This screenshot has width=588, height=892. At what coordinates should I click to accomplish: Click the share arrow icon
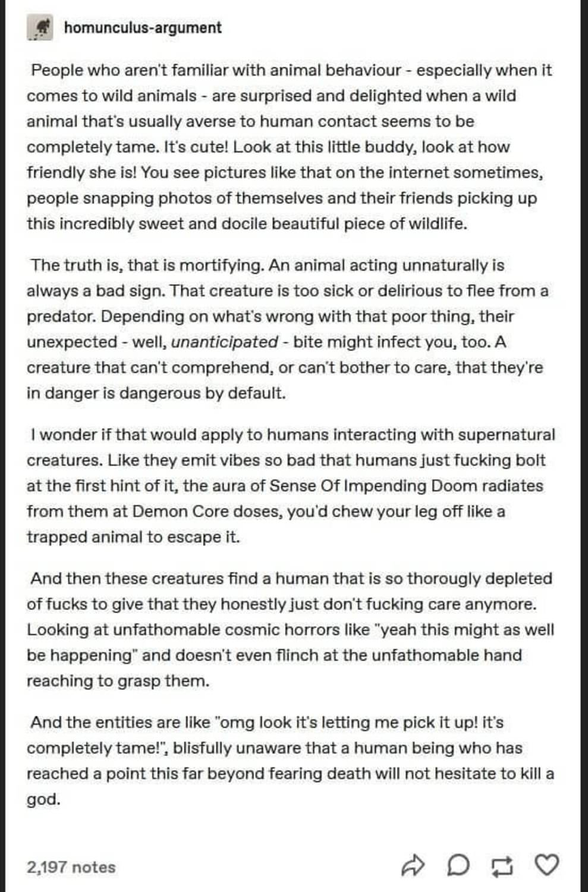pos(413,865)
